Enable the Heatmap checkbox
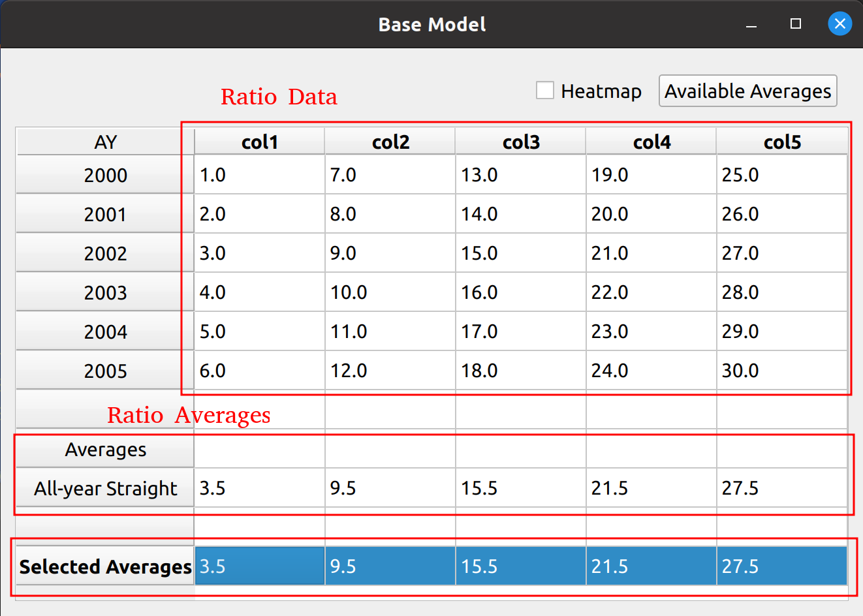This screenshot has width=863, height=616. [545, 91]
